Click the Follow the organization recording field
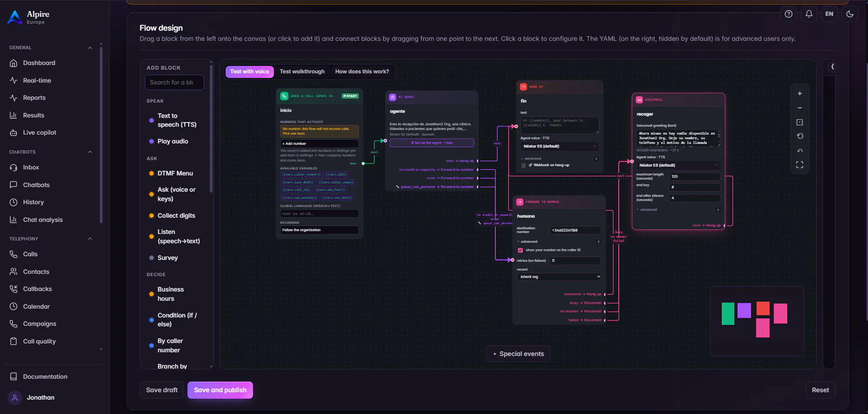 (x=319, y=230)
